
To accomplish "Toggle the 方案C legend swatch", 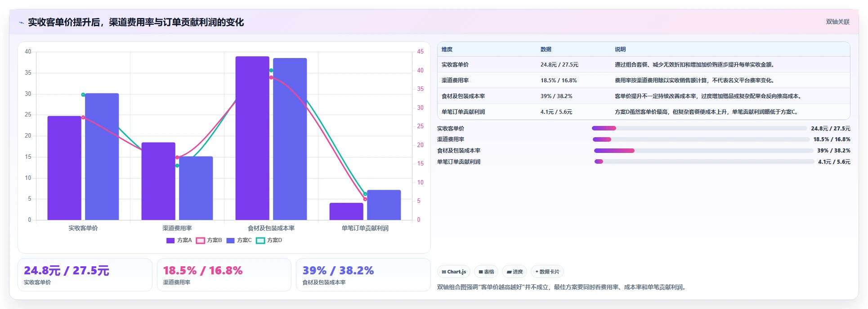I will pos(231,241).
